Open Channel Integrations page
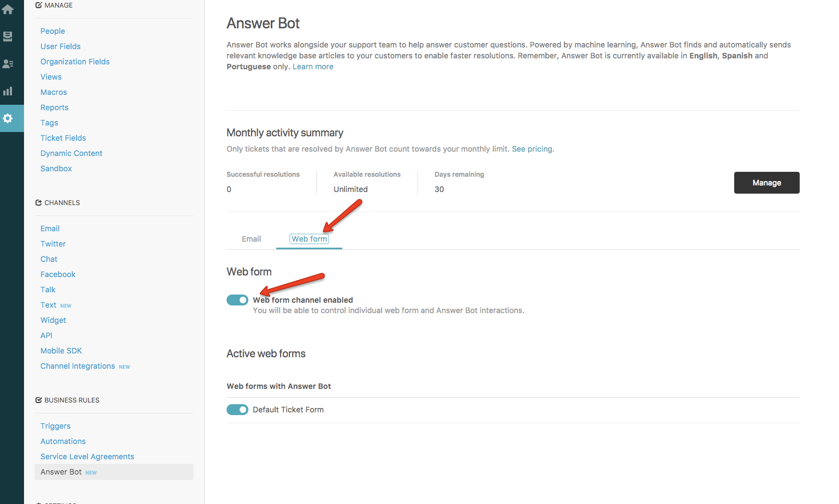839x504 pixels. coord(78,366)
